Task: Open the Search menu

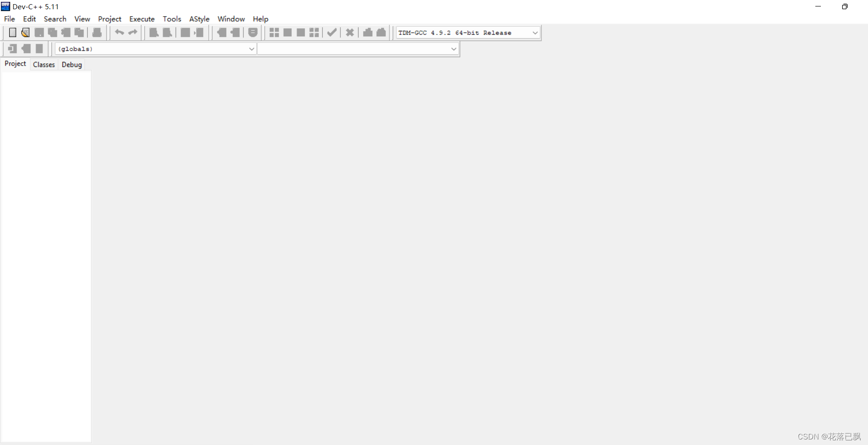Action: pyautogui.click(x=55, y=19)
